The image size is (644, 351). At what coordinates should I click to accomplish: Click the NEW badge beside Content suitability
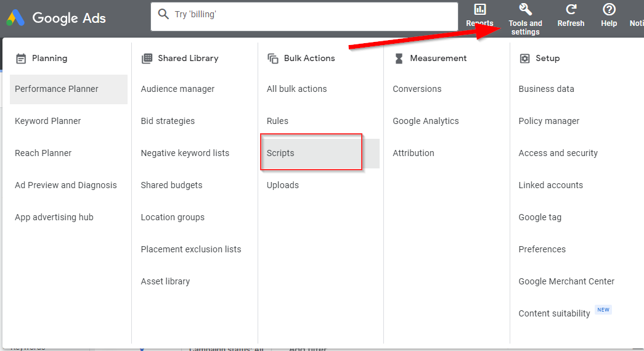pyautogui.click(x=603, y=310)
